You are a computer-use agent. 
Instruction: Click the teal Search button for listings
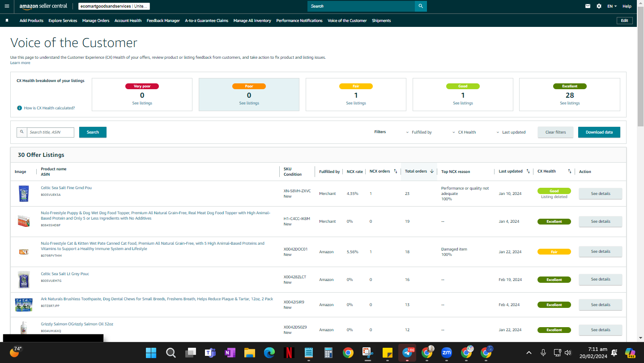tap(93, 132)
